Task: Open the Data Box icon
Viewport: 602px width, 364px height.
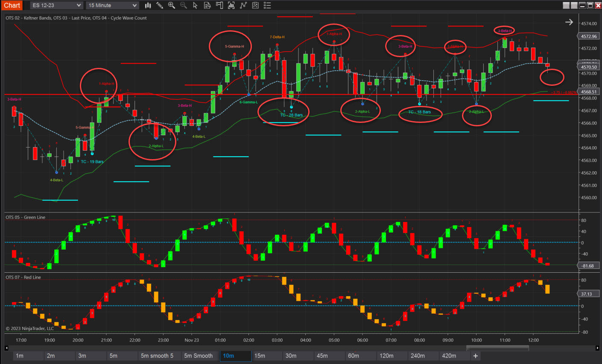Action: point(207,5)
